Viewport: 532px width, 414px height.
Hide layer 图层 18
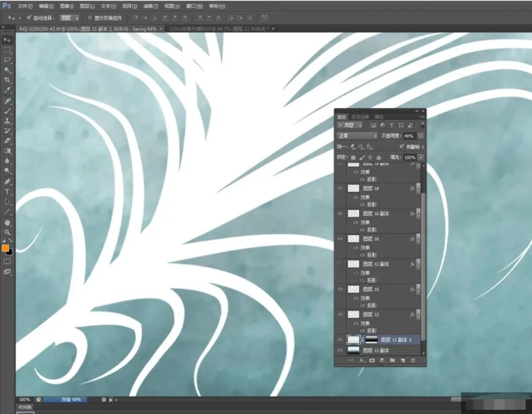340,188
